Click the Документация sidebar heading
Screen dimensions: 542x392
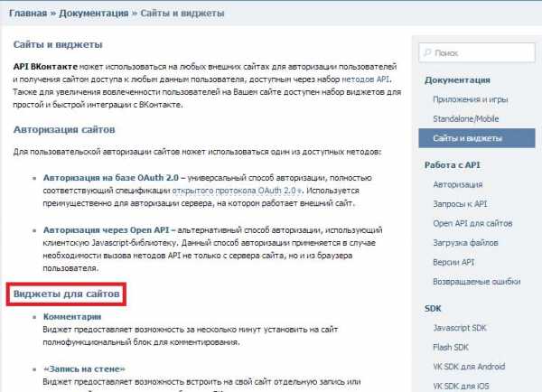pos(457,80)
